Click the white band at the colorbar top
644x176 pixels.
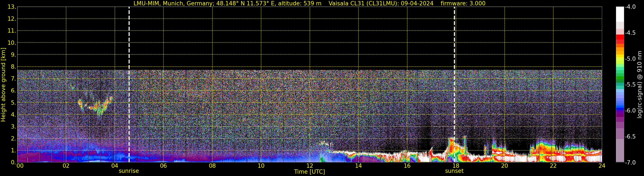[620, 14]
